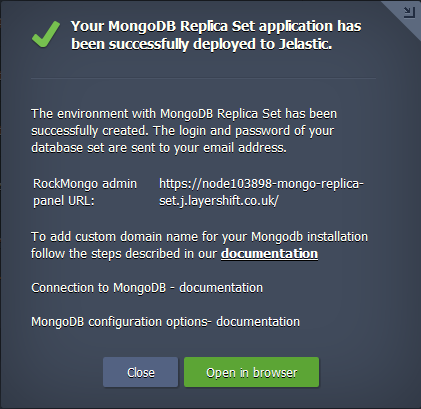Minimize the dialog using the corner arrow icon

(x=409, y=12)
